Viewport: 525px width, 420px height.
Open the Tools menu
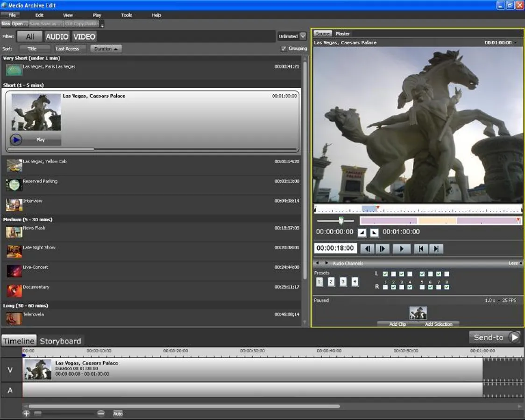click(126, 15)
